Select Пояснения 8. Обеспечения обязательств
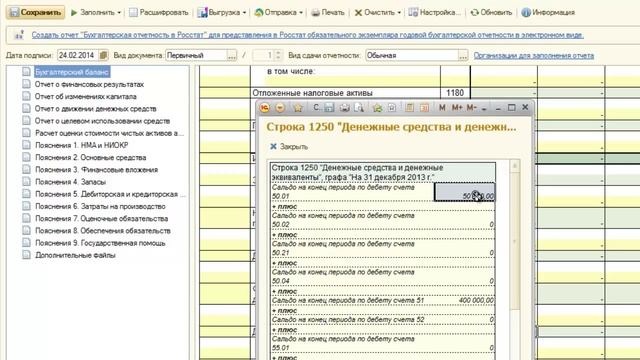The image size is (640, 360). (x=102, y=231)
